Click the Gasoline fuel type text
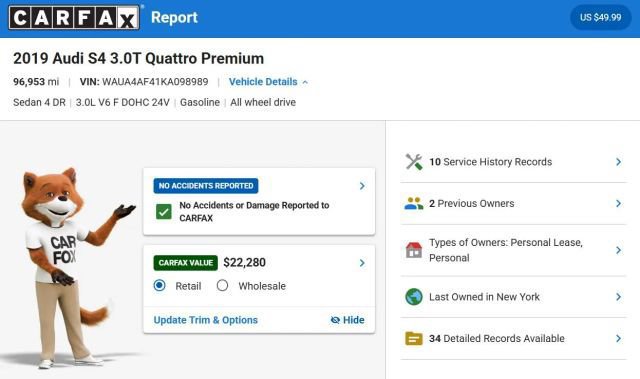Screen dimensions: 640x379 coord(200,102)
